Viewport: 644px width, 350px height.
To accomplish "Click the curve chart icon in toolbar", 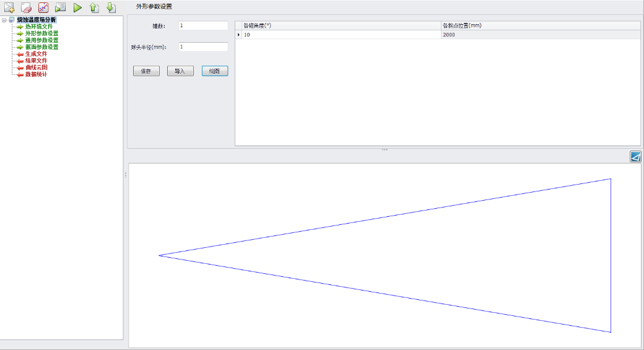I will coord(43,8).
